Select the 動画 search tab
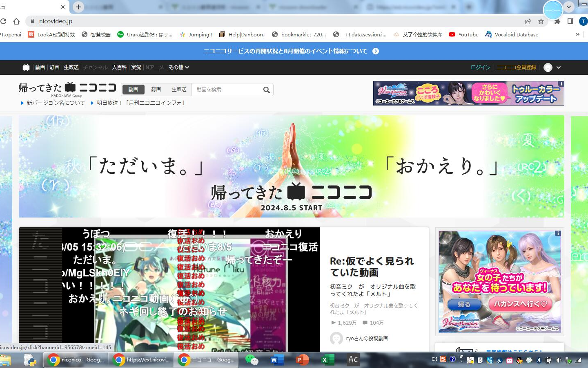The width and height of the screenshot is (588, 368). pos(133,90)
